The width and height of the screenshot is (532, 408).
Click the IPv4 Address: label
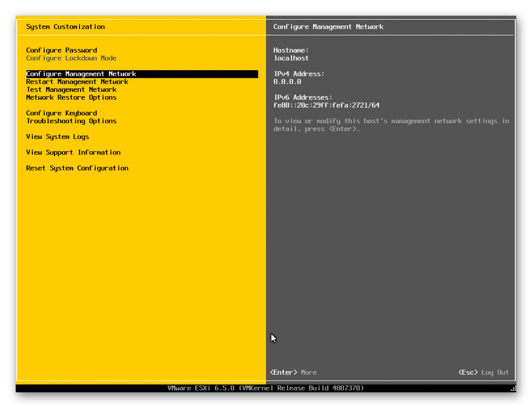pyautogui.click(x=299, y=74)
